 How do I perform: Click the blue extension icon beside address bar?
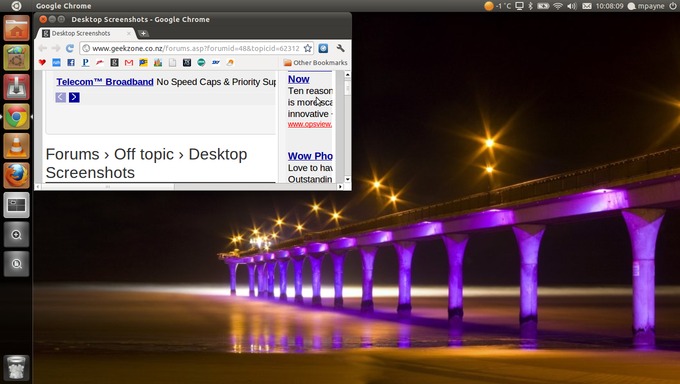coord(323,48)
